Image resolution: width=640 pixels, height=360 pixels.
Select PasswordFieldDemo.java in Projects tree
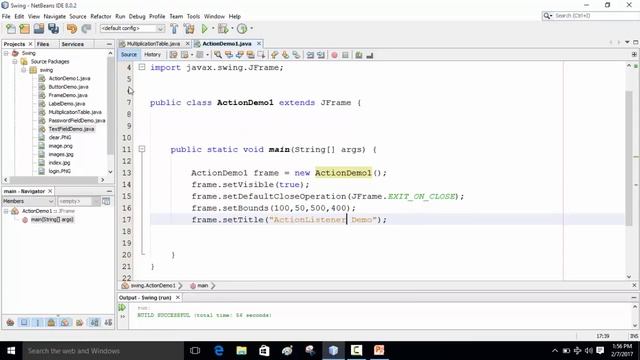coord(77,120)
